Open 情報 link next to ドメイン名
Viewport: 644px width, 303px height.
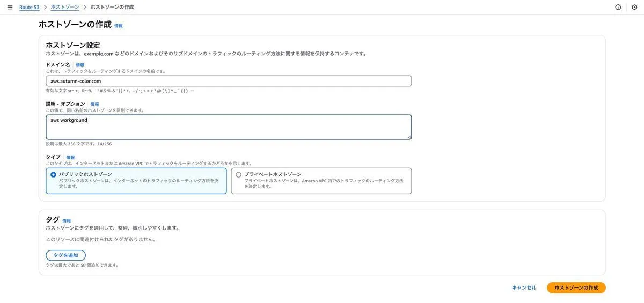pyautogui.click(x=80, y=65)
